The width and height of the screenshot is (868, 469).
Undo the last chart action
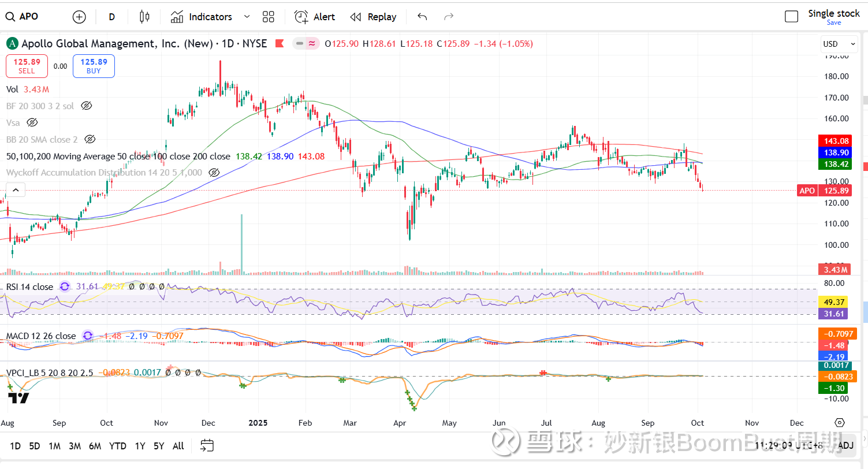point(422,17)
